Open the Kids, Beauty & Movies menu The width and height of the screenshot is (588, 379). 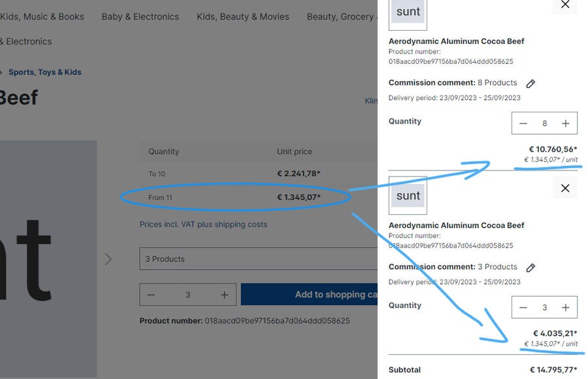242,16
